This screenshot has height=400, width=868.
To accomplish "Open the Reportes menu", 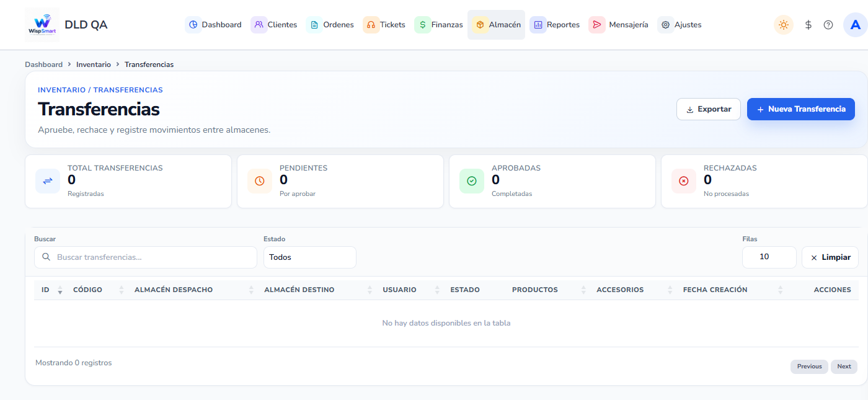I will coord(556,25).
